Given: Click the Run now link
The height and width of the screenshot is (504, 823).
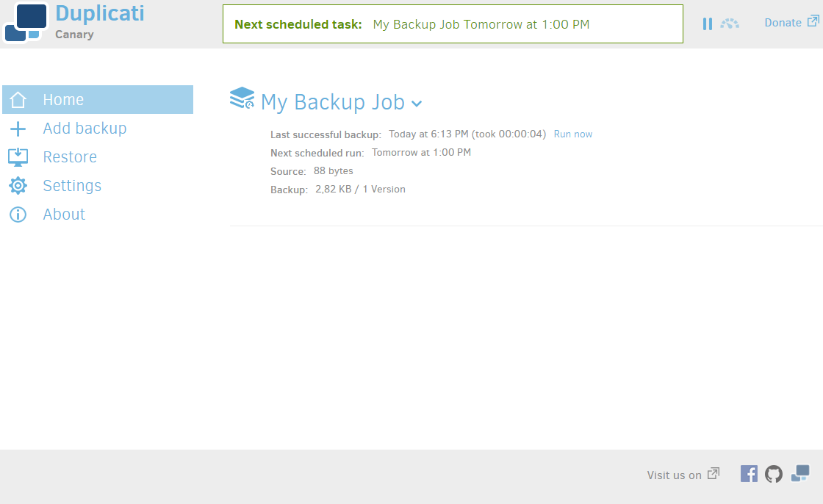Looking at the screenshot, I should 573,134.
